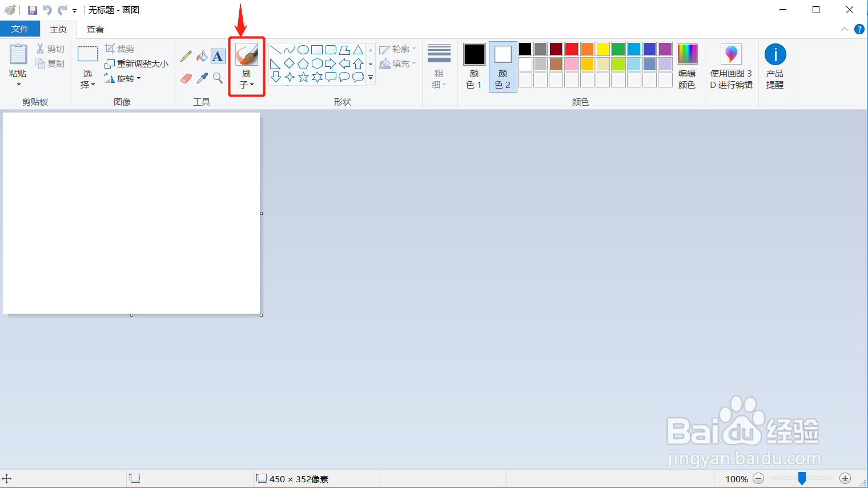
Task: Activate the 颜色 1 foreground color selector
Action: point(474,66)
